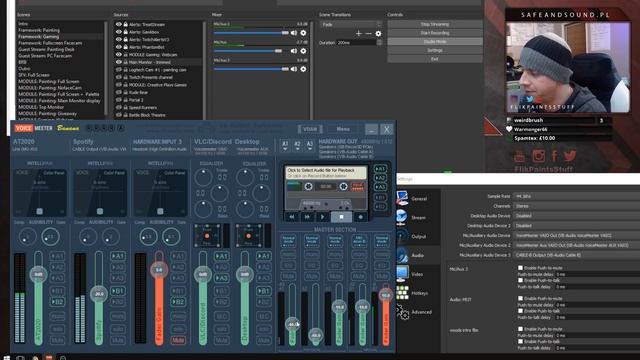640x360 pixels.
Task: Click the Studio Mode button
Action: (435, 42)
